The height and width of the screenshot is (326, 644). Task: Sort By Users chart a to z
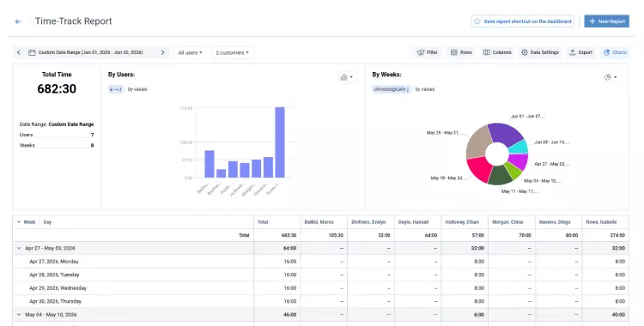116,89
